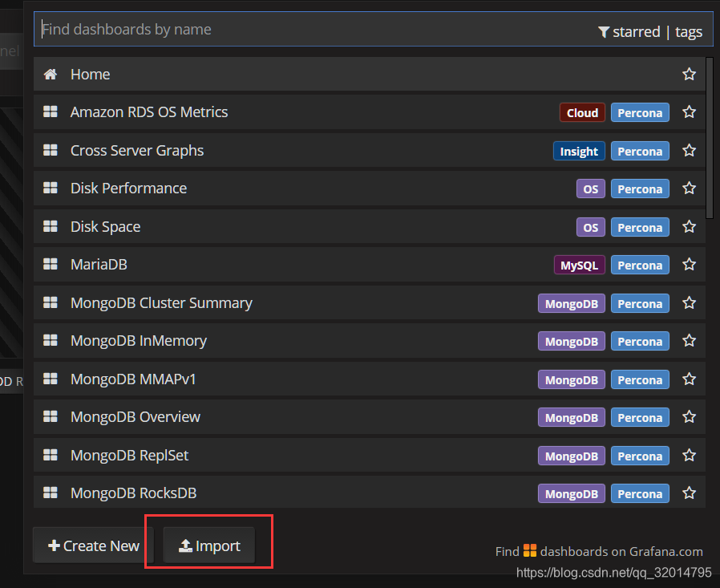The width and height of the screenshot is (720, 588).
Task: Click the orange Grafana dashboards grid icon
Action: click(x=530, y=551)
